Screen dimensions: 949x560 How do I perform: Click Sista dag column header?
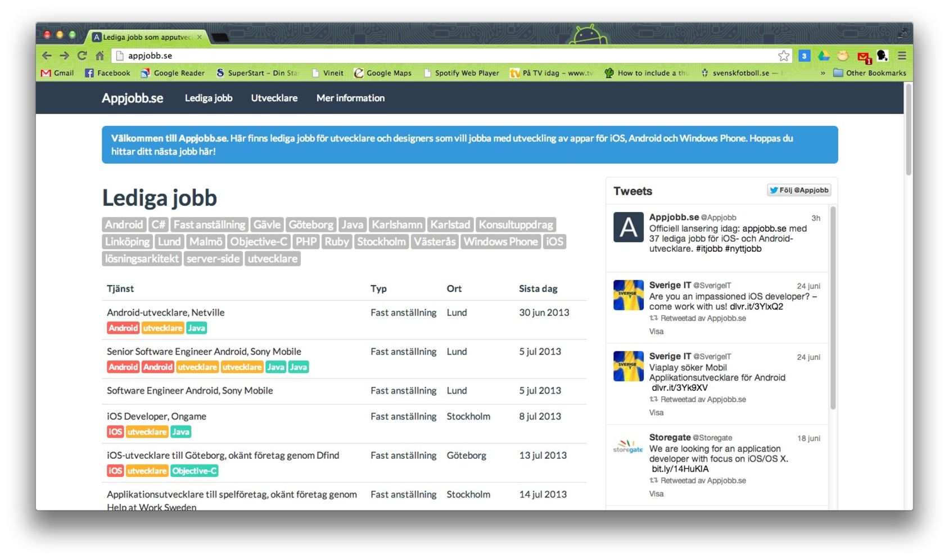coord(538,288)
